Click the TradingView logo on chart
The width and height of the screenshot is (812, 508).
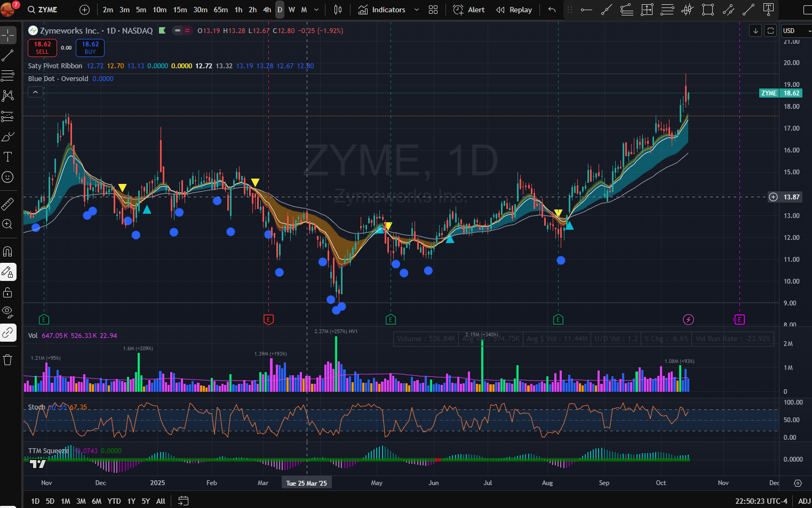point(38,464)
